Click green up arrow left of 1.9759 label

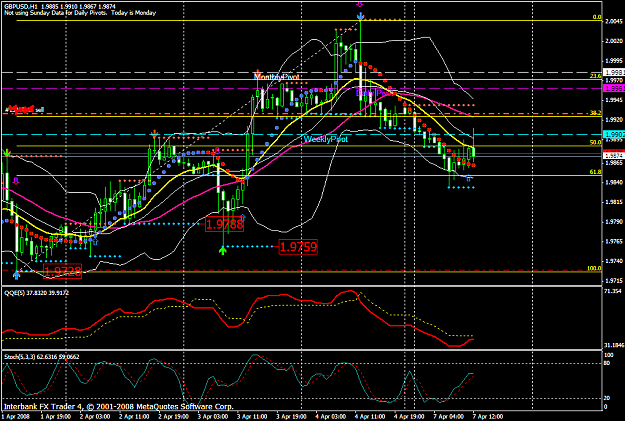pyautogui.click(x=223, y=251)
